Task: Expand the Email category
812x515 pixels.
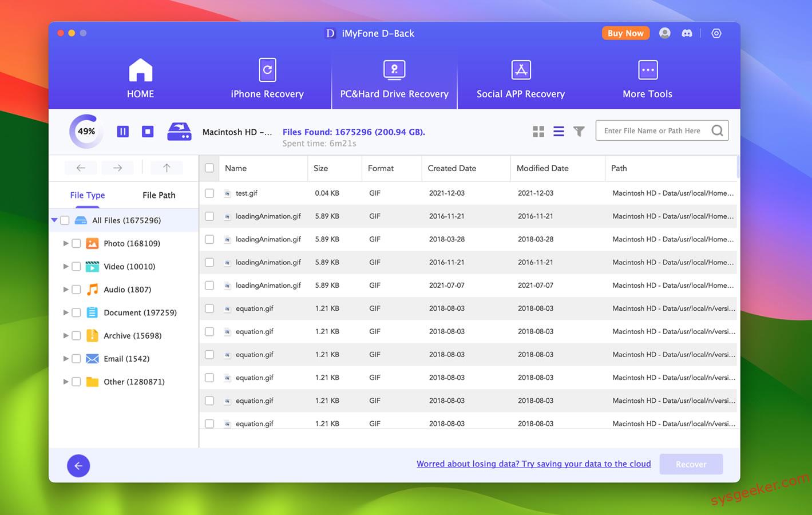Action: pos(66,359)
